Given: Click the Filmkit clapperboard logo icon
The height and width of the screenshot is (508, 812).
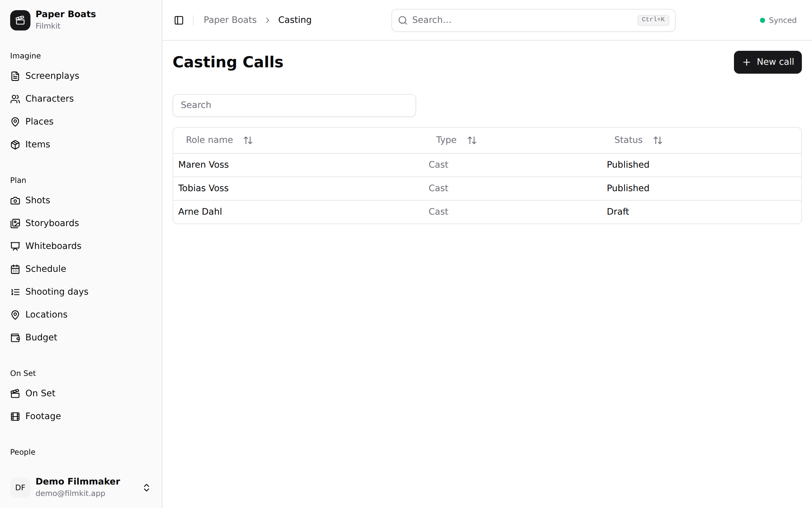Looking at the screenshot, I should coord(20,20).
